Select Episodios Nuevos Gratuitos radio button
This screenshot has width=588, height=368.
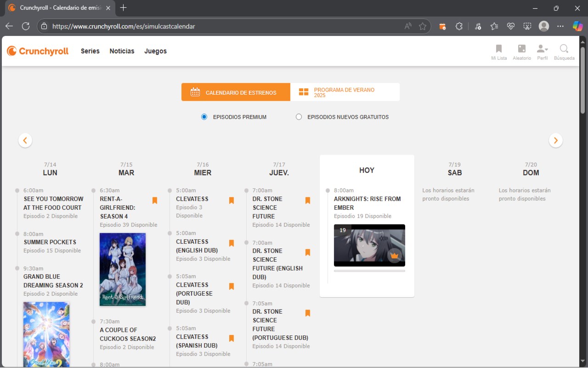299,117
